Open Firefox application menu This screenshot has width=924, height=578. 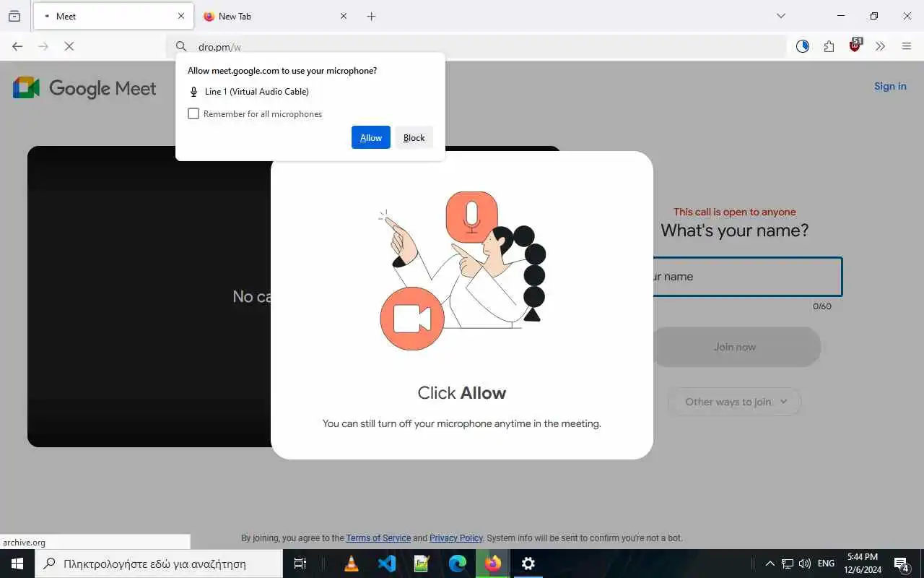(x=907, y=46)
